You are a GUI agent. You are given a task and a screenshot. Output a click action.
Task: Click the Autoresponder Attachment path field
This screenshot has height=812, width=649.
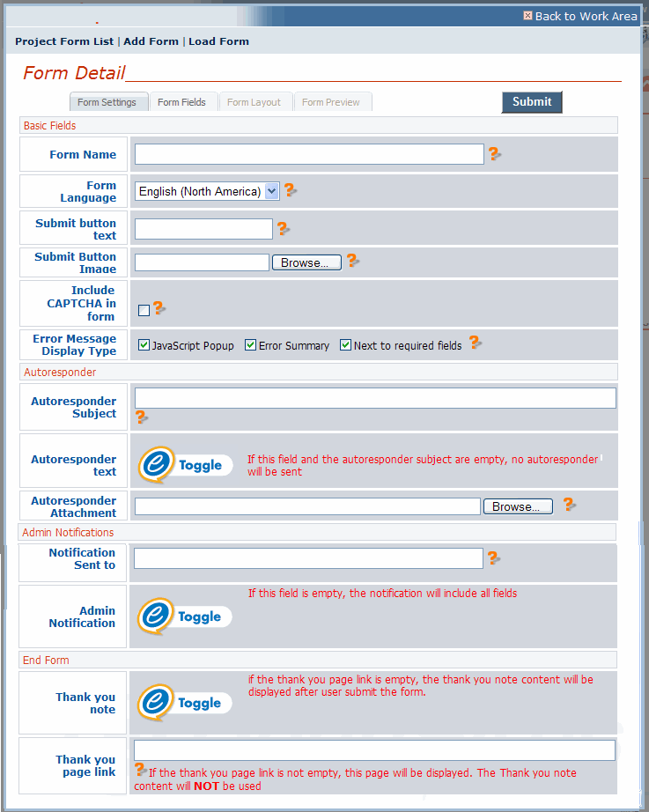point(307,506)
